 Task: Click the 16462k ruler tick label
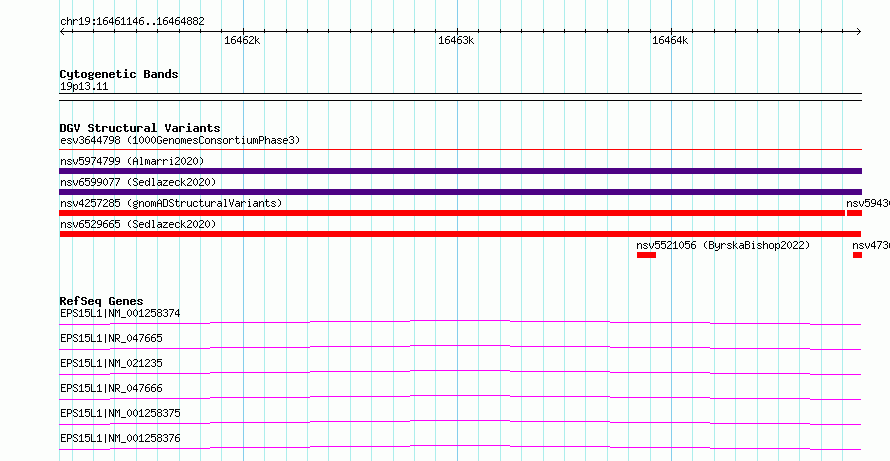[242, 40]
